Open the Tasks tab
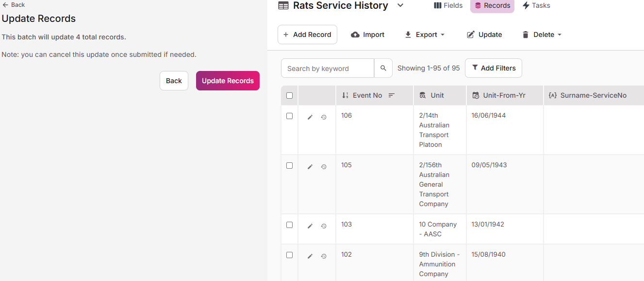644x281 pixels. (536, 5)
